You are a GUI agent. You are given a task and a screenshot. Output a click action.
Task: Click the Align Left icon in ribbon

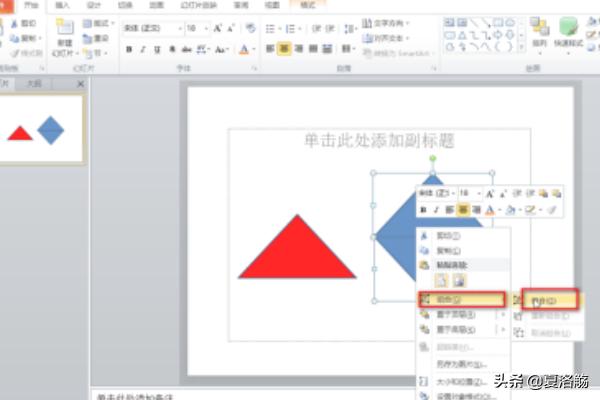(x=270, y=49)
